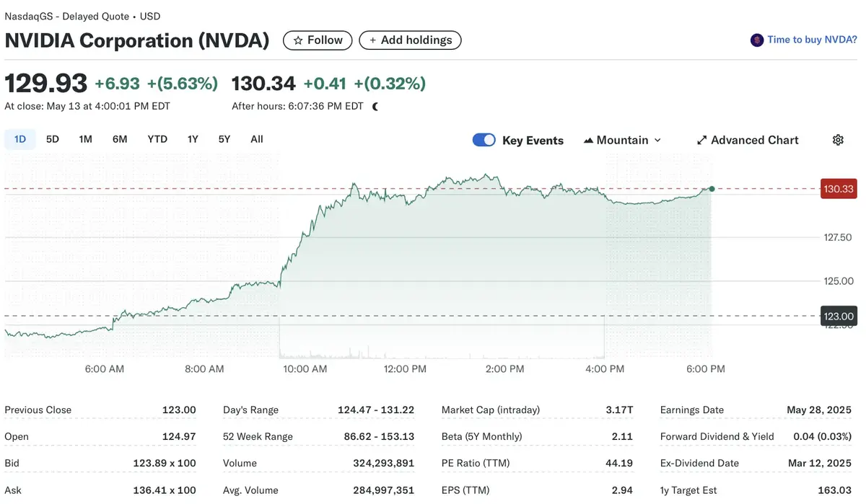Open chart settings gear icon
This screenshot has height=504, width=866.
[x=838, y=140]
